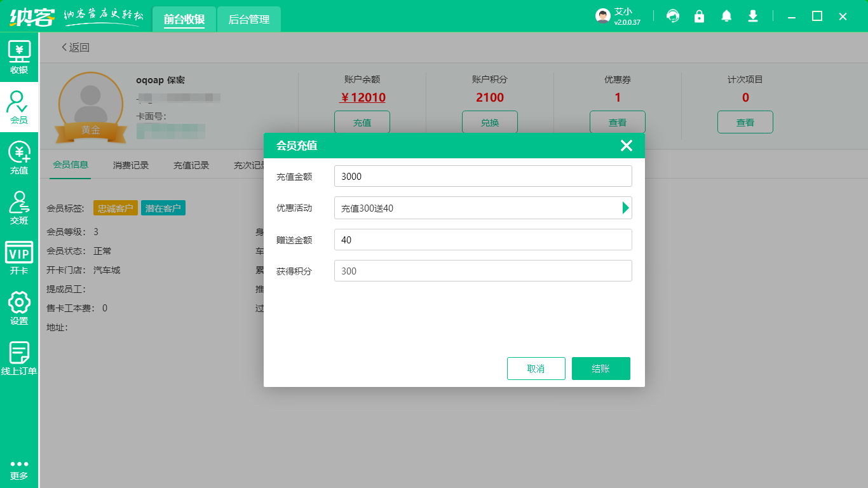868x488 pixels.
Task: Select the 充值 recharge sidebar icon
Action: point(19,158)
